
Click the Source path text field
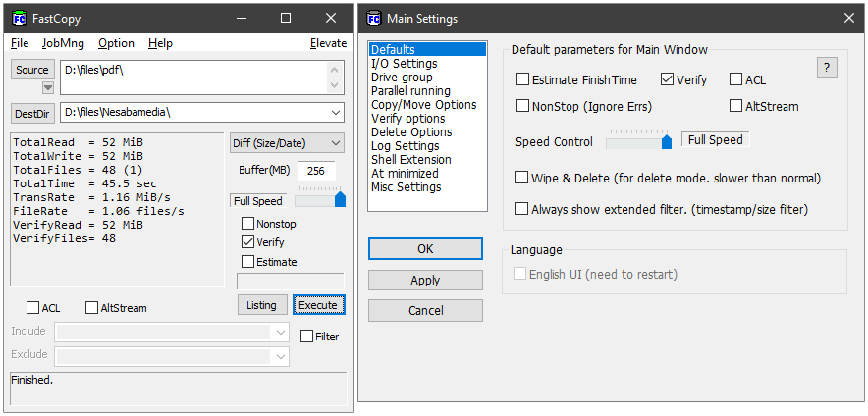193,77
